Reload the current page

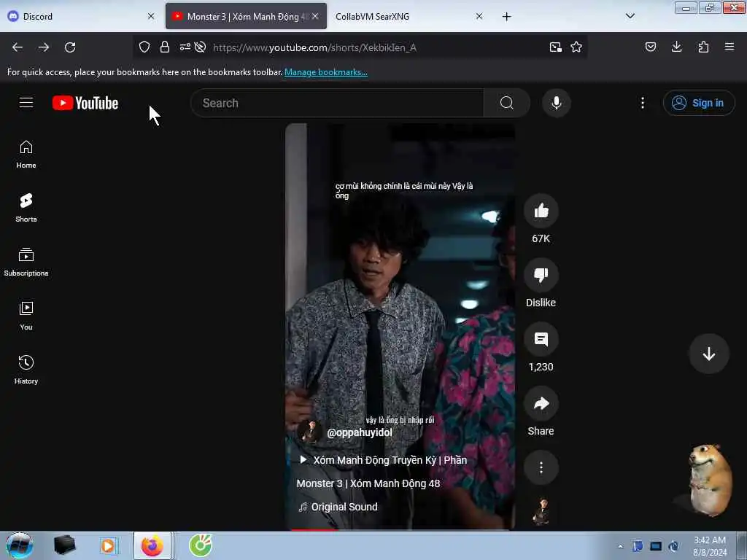click(x=70, y=47)
